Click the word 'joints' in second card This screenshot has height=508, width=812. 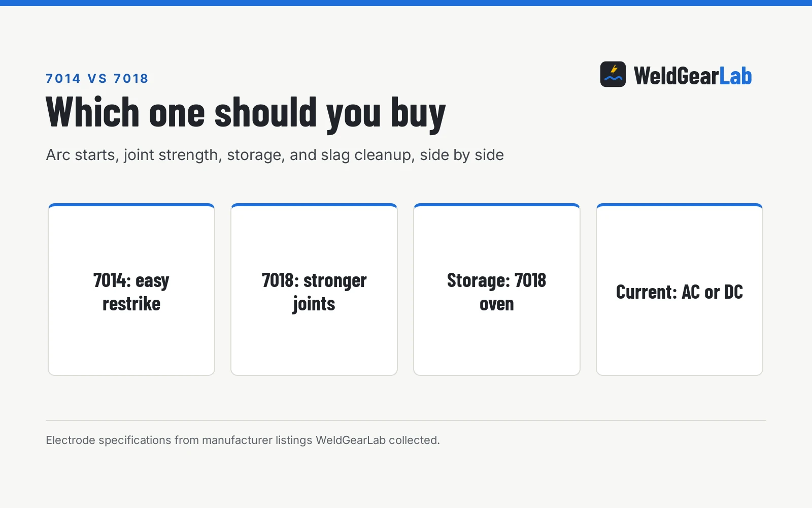[314, 304]
